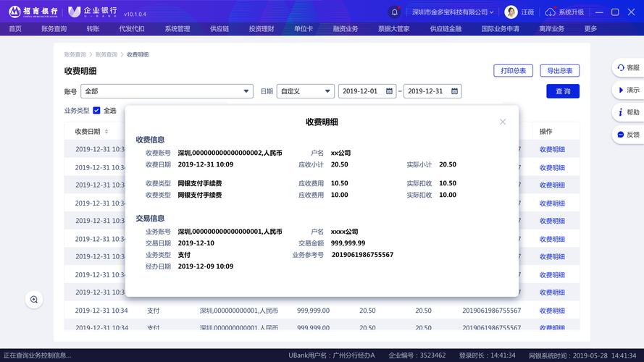The width and height of the screenshot is (644, 362).
Task: Click 户名 value xxxx公司
Action: tap(344, 232)
